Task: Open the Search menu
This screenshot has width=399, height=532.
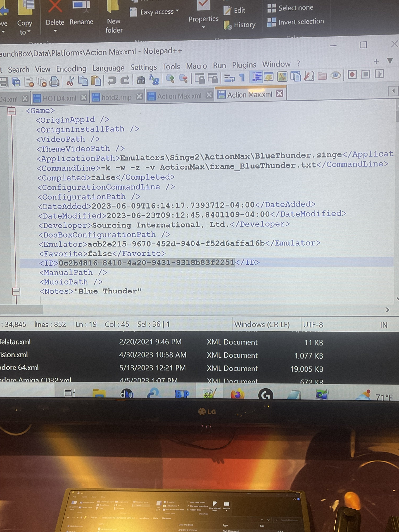Action: point(18,70)
